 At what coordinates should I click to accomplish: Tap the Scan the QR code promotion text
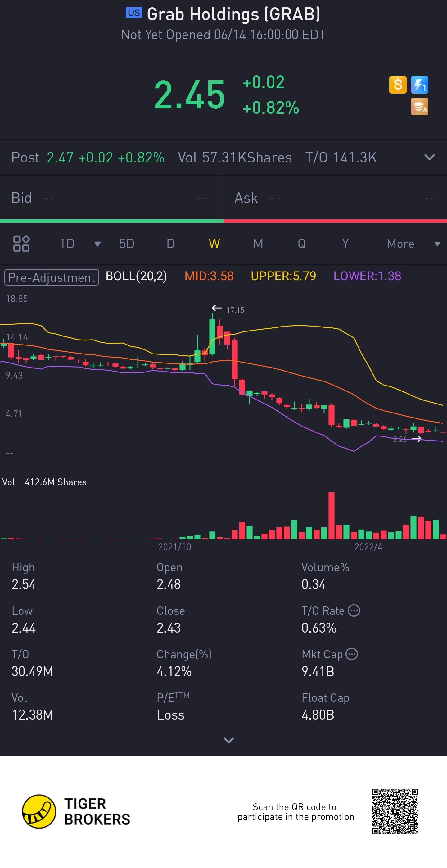(296, 812)
